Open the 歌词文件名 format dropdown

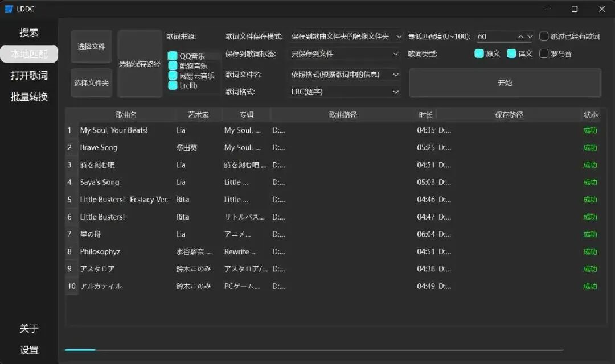point(345,75)
